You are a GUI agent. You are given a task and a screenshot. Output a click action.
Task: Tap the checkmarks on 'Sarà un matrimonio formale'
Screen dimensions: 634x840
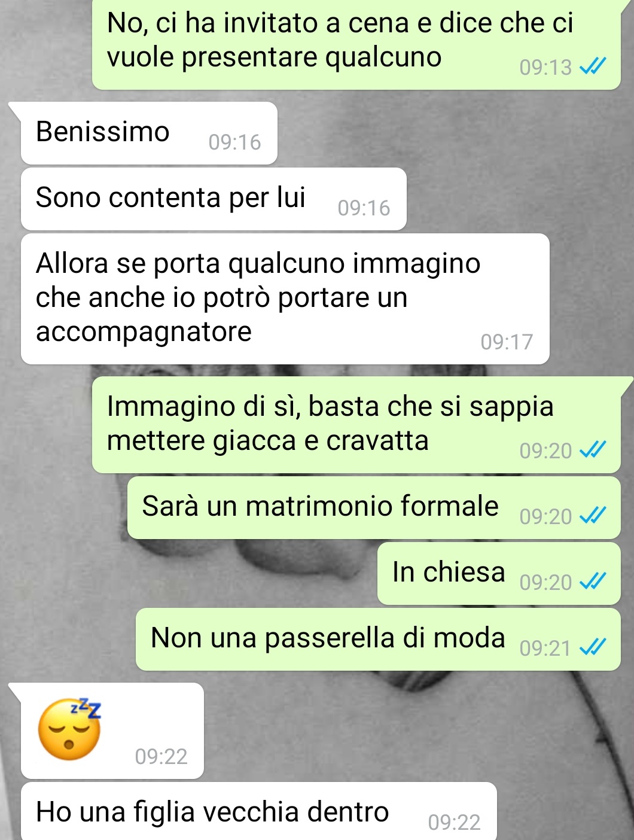click(593, 515)
